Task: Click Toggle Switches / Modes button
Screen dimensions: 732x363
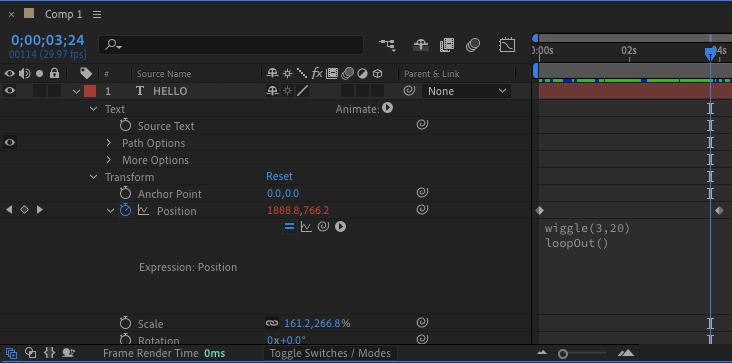Action: click(330, 353)
